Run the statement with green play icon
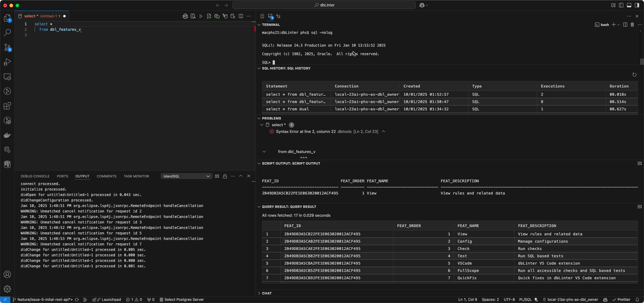This screenshot has height=303, width=644. 201,16
